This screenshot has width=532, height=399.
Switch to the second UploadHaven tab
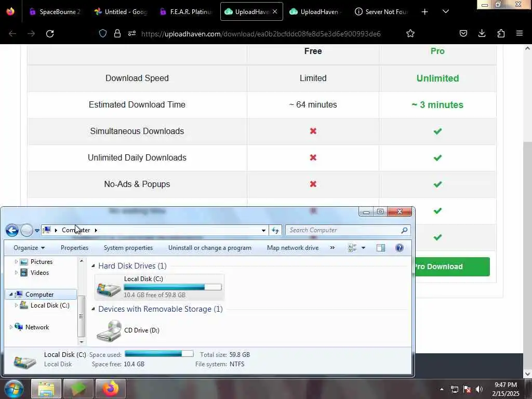[x=315, y=11]
